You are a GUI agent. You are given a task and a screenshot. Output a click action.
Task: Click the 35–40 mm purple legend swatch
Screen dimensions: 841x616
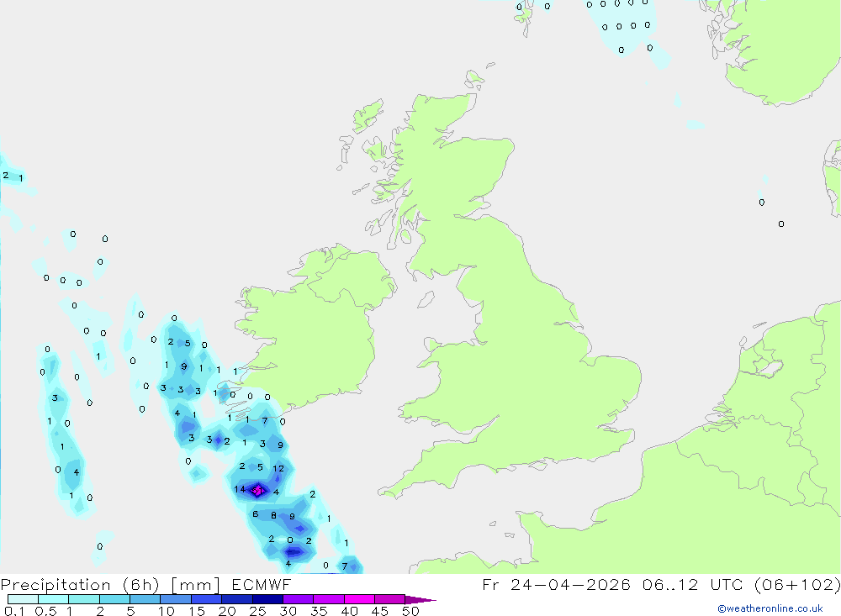pyautogui.click(x=329, y=599)
